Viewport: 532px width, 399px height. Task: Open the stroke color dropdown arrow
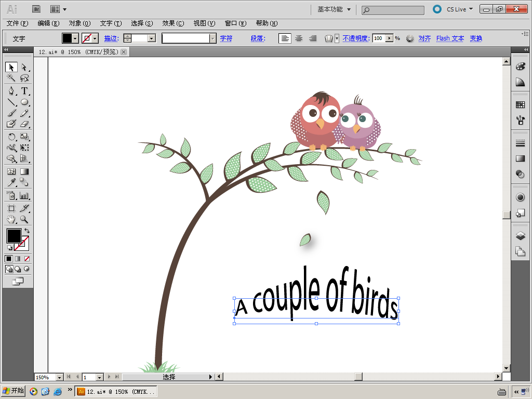(x=95, y=38)
